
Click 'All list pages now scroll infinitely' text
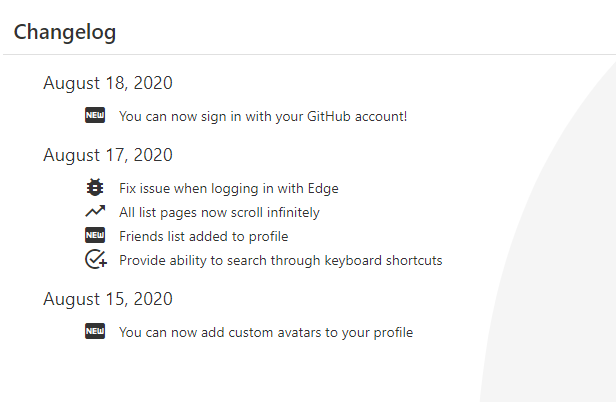pyautogui.click(x=219, y=212)
